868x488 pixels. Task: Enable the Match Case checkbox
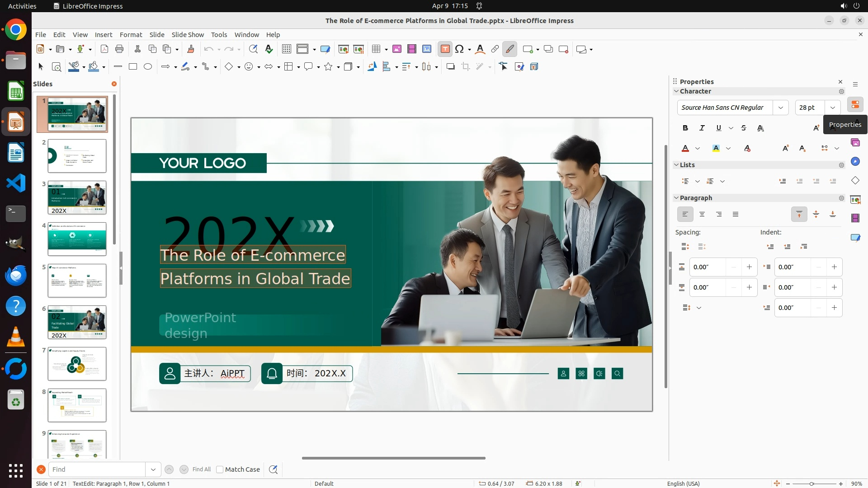[220, 469]
